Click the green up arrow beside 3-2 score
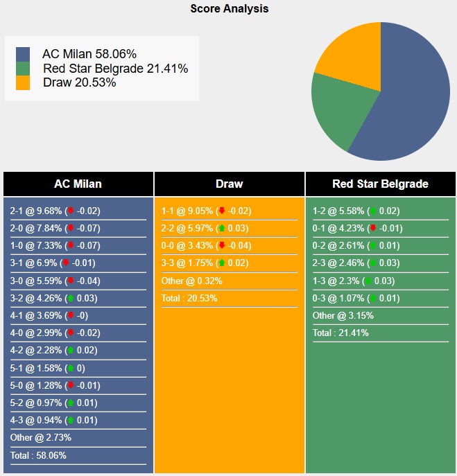Image resolution: width=457 pixels, height=476 pixels. (x=70, y=298)
